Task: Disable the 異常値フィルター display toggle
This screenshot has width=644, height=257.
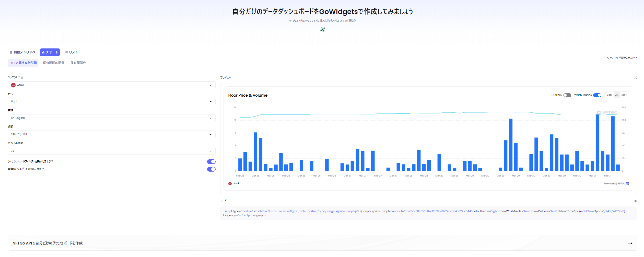Action: click(x=211, y=169)
